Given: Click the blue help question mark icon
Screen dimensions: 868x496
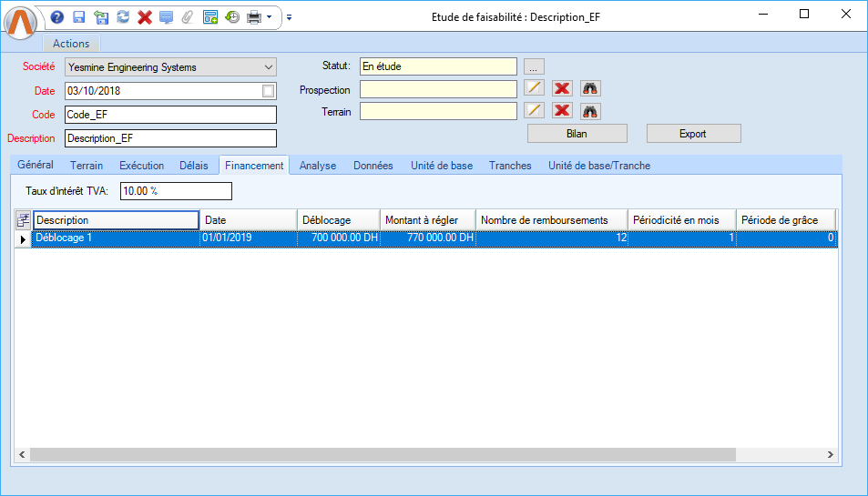Looking at the screenshot, I should click(x=57, y=17).
